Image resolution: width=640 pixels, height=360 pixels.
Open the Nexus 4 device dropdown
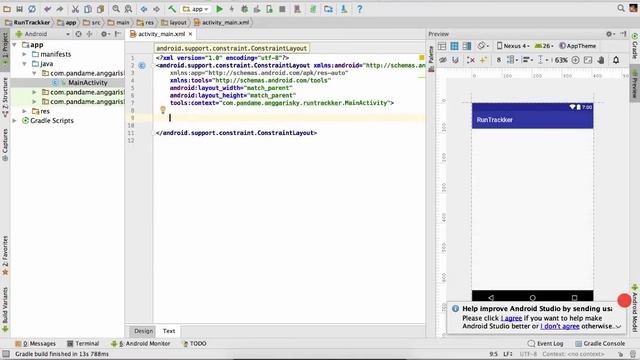pos(513,46)
